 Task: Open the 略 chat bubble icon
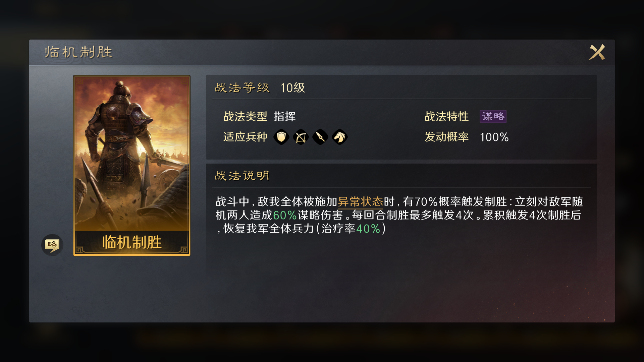click(52, 245)
